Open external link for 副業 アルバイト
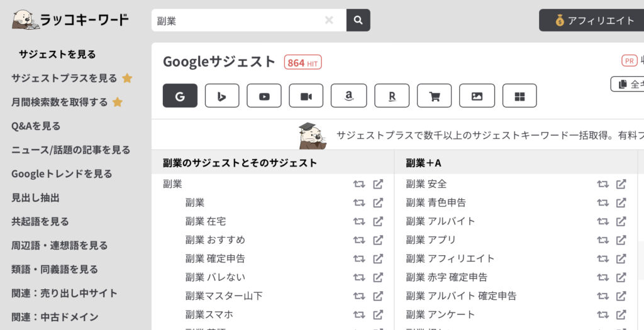This screenshot has height=330, width=644. coord(621,221)
